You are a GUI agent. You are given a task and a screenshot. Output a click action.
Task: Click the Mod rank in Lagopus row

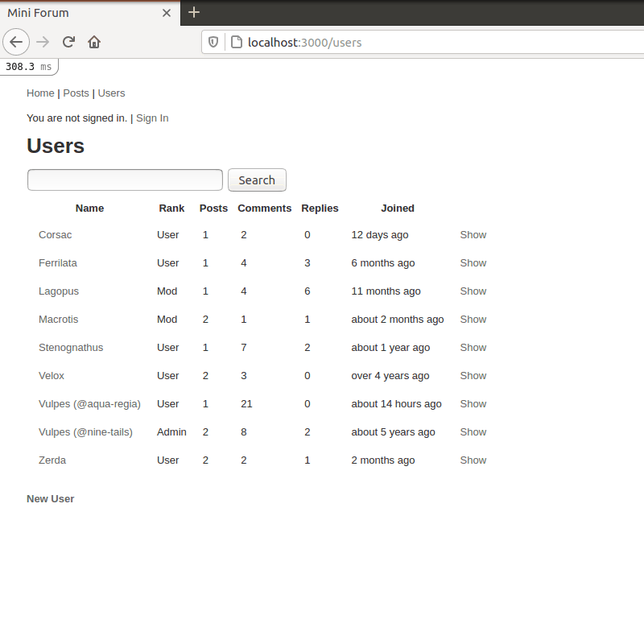point(167,291)
